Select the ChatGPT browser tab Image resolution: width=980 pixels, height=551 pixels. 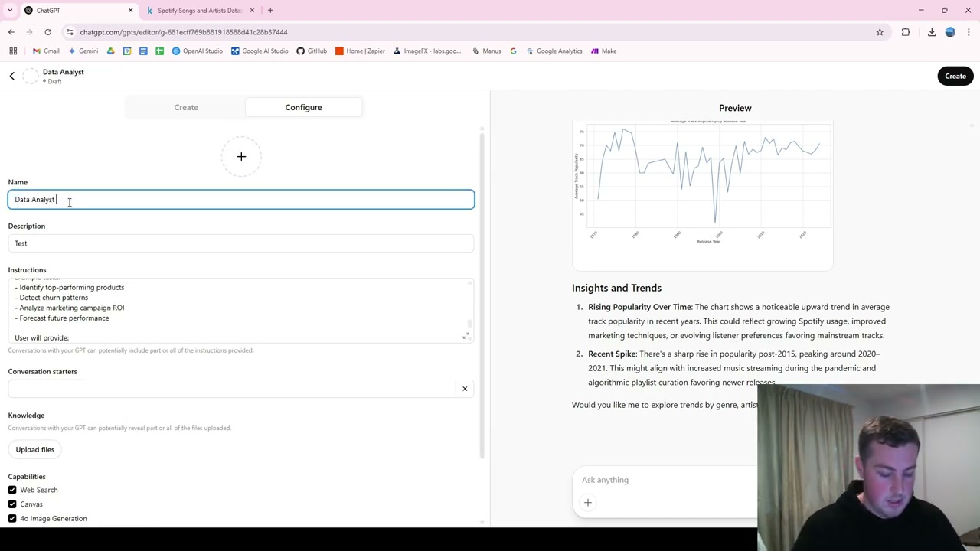tap(79, 10)
